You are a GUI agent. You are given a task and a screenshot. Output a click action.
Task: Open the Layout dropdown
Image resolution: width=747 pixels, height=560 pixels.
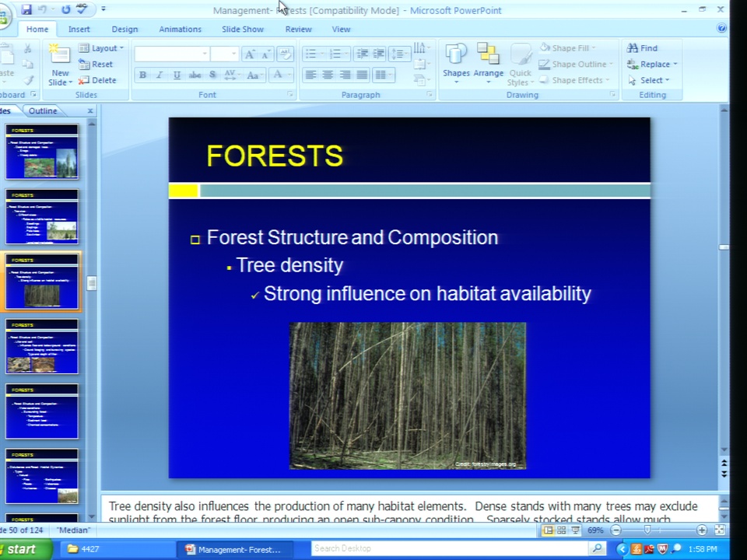tap(101, 48)
